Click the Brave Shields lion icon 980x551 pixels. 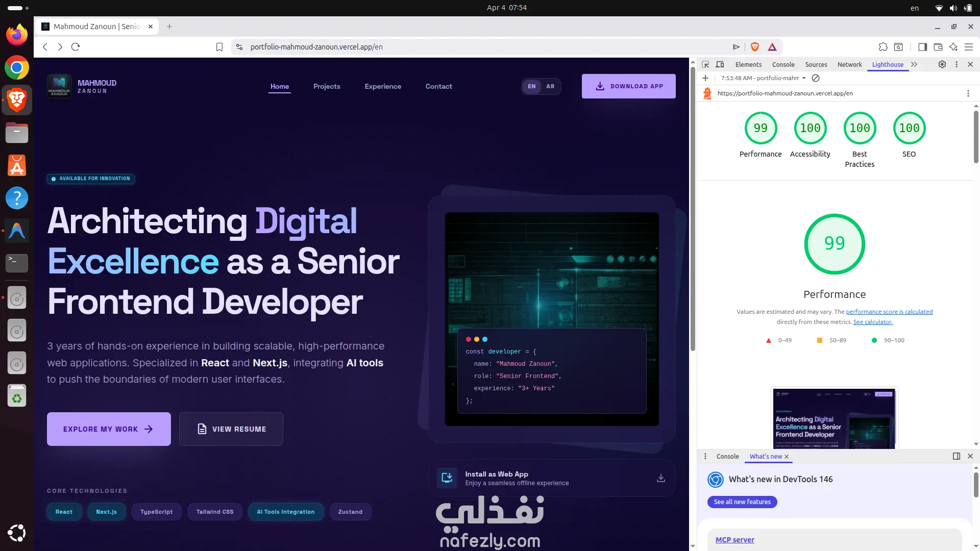[755, 47]
